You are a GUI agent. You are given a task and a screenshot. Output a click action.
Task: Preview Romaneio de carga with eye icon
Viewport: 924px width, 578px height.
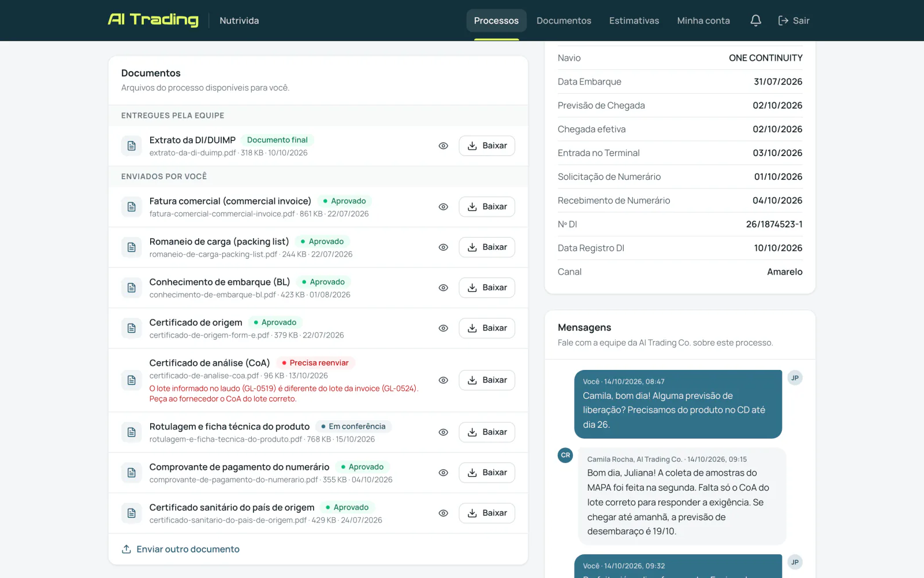click(x=444, y=247)
